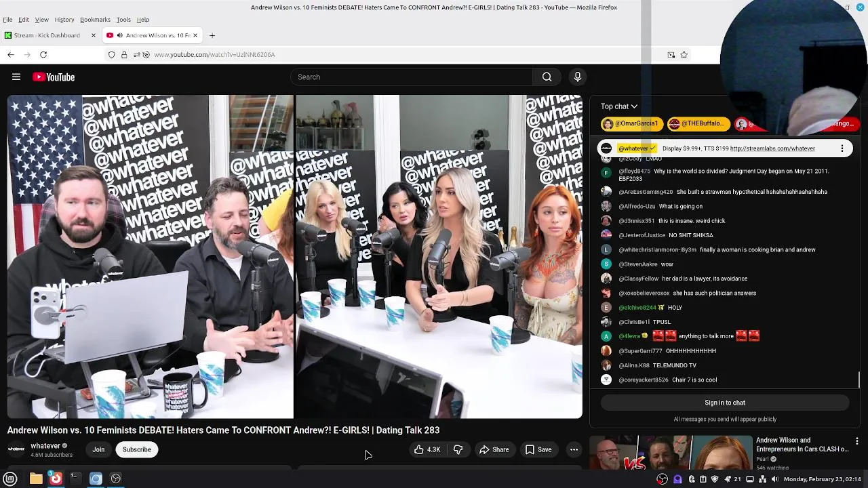Save the video to a playlist
Image resolution: width=868 pixels, height=488 pixels.
pos(538,449)
